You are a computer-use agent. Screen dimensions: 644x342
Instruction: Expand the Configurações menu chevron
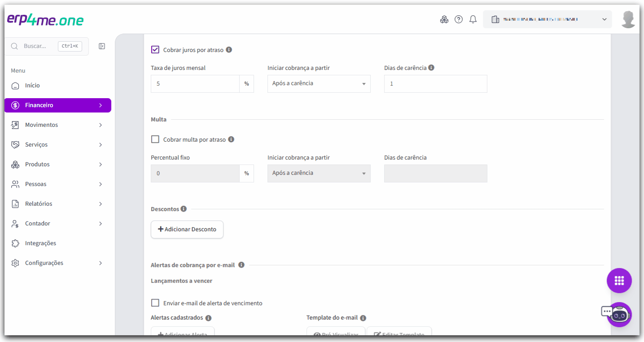[x=101, y=263]
